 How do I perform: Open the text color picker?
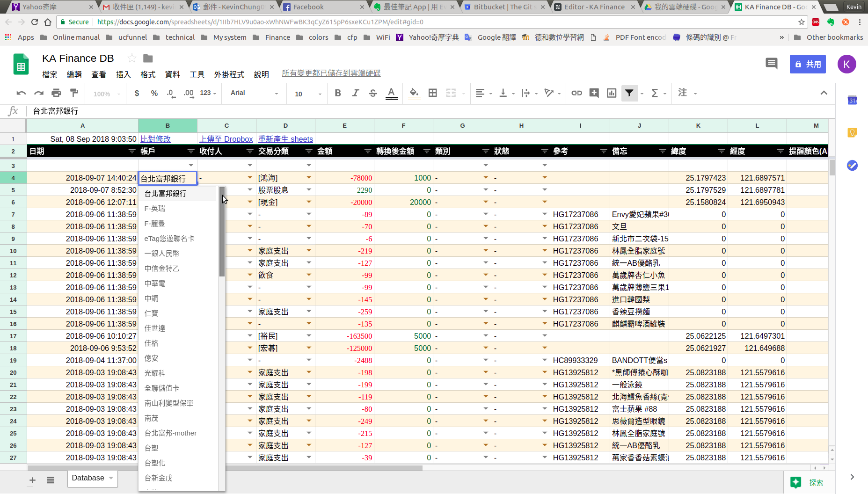point(392,93)
